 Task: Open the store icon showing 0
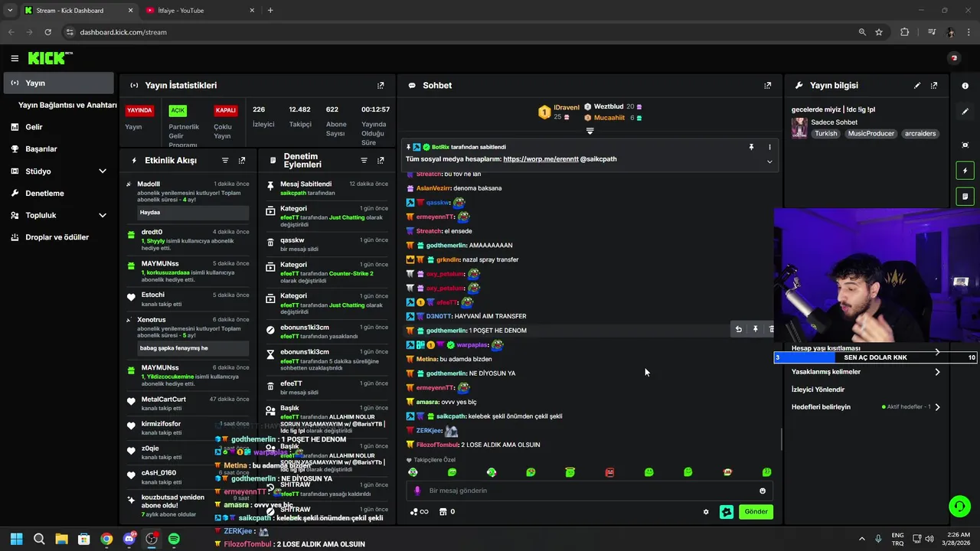coord(448,512)
